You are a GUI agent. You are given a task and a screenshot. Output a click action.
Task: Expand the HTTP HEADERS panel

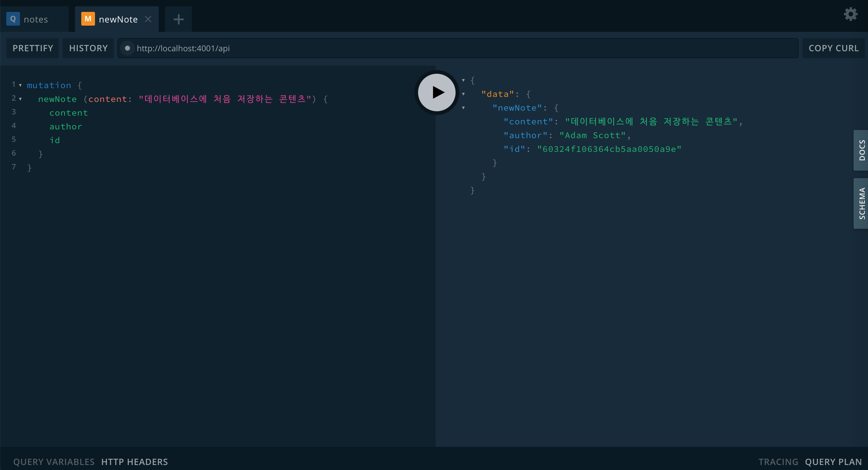click(134, 462)
